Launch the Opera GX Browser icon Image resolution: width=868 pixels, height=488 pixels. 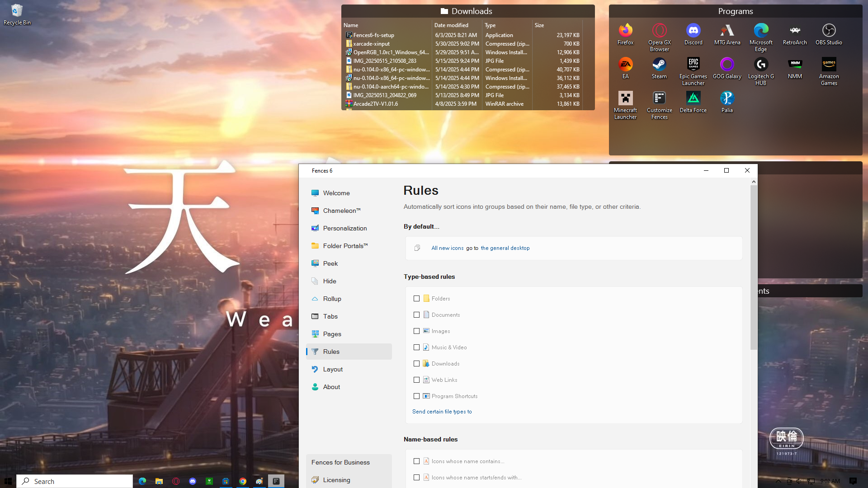[660, 38]
